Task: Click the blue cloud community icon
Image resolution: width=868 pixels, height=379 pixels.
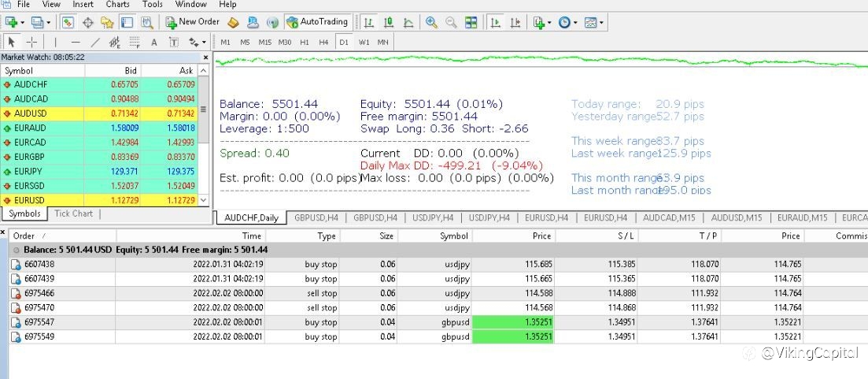Action: point(253,22)
